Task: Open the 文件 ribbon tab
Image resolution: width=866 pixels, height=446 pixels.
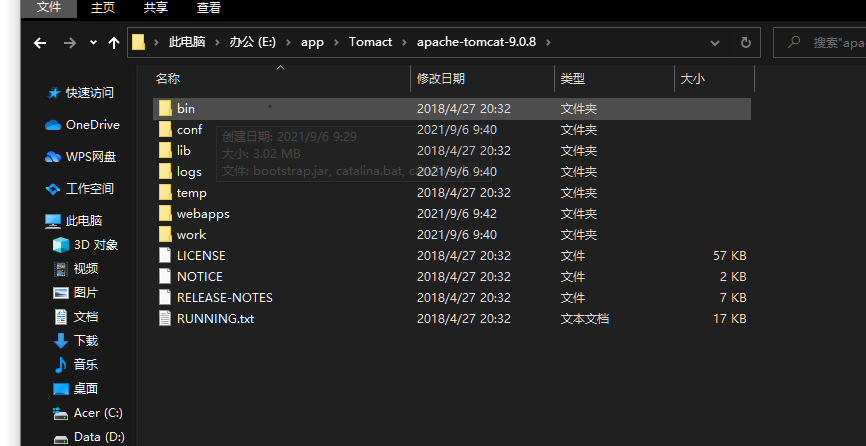Action: pos(49,8)
